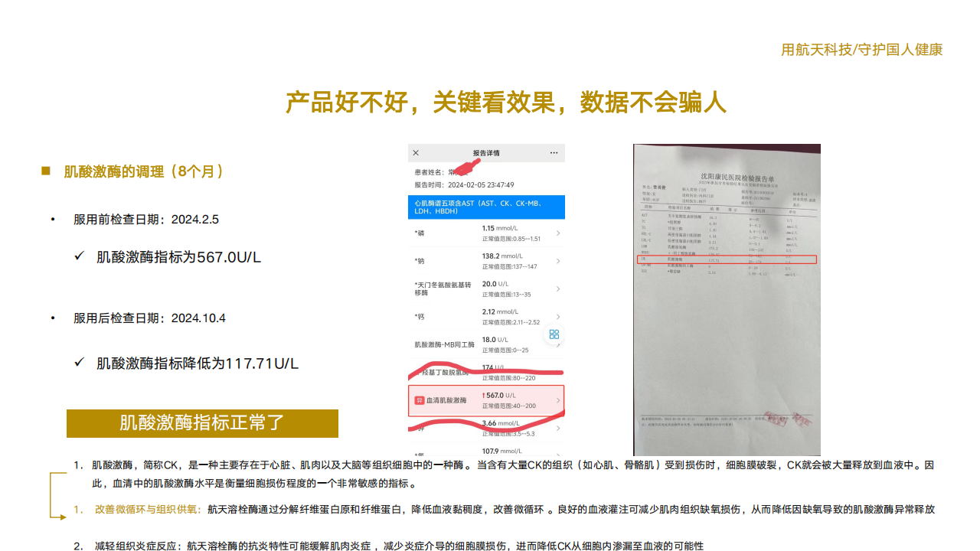980x551 pixels.
Task: Click the 服用后检查日期：2024.10.4 bullet
Action: [149, 318]
